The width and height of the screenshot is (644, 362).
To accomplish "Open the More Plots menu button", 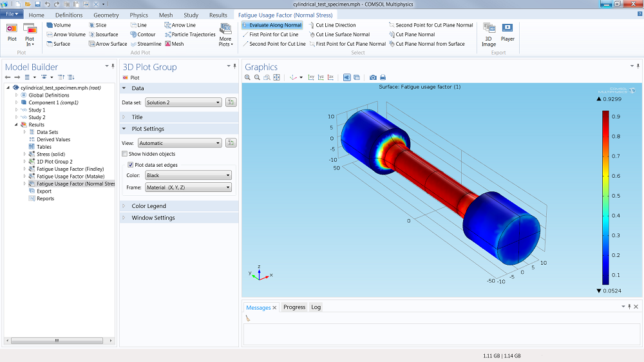I will click(x=225, y=35).
